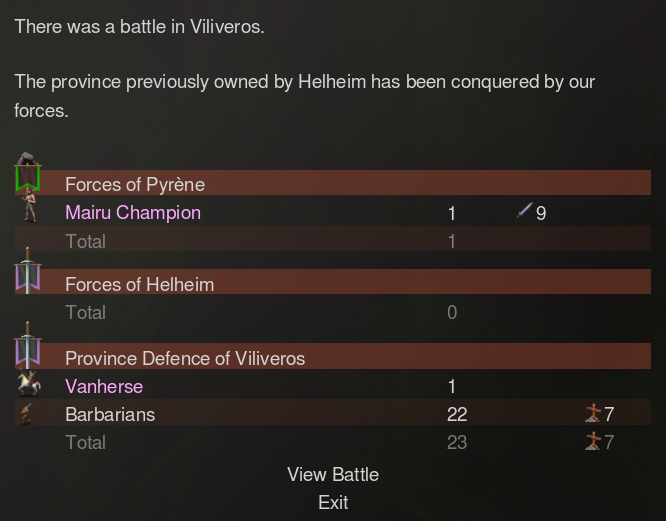Click the Mairu Champion unit sprite

coord(29,206)
